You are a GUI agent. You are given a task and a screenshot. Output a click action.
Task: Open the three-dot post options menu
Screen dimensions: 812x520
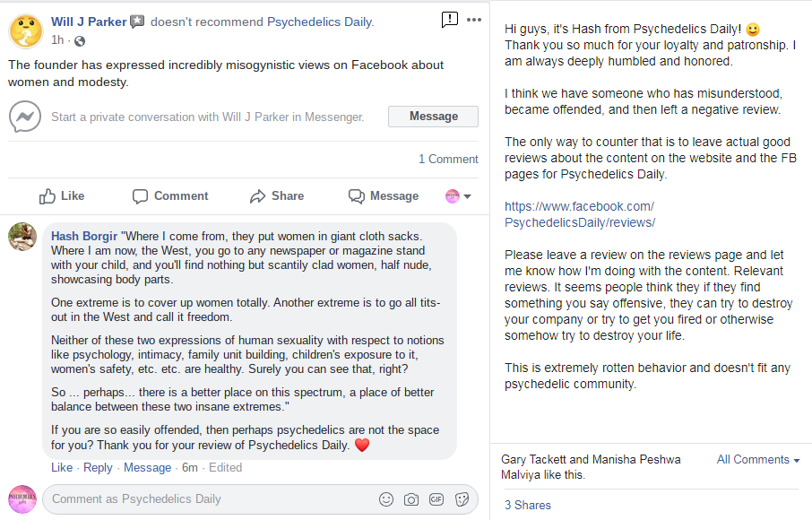tap(474, 20)
